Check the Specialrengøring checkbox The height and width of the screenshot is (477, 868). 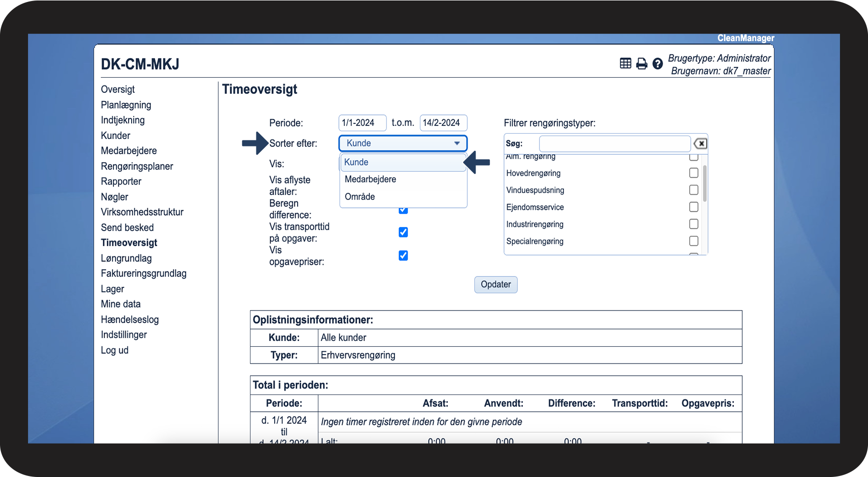tap(694, 241)
